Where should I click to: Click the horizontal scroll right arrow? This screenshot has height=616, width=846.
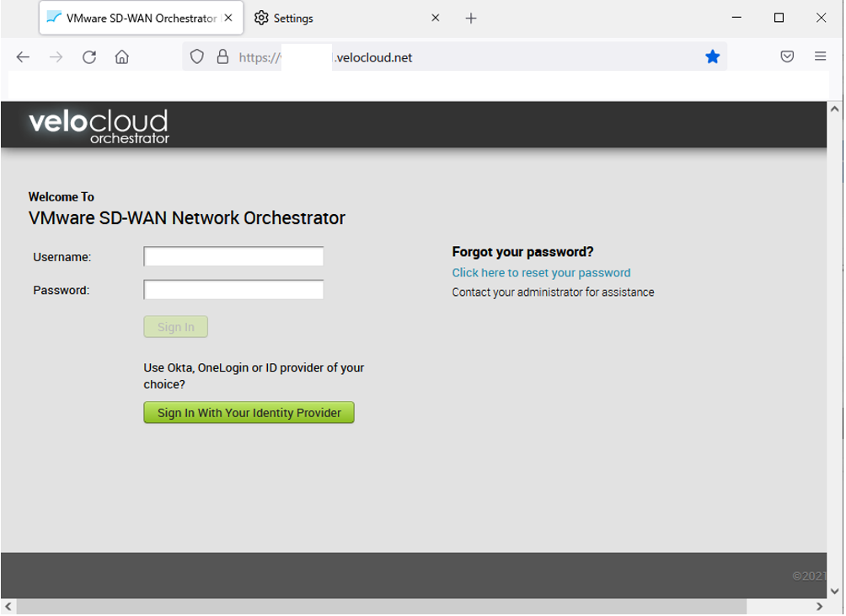[x=820, y=607]
